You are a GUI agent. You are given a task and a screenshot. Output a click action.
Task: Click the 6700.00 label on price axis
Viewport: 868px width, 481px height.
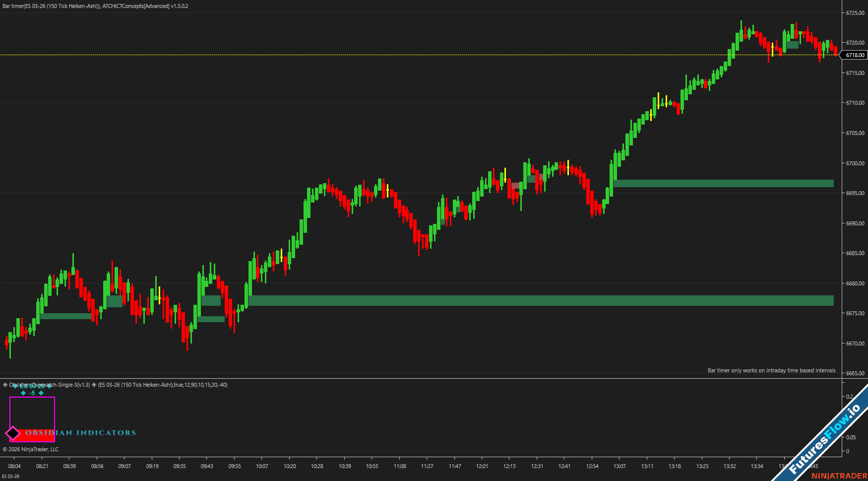(x=855, y=163)
